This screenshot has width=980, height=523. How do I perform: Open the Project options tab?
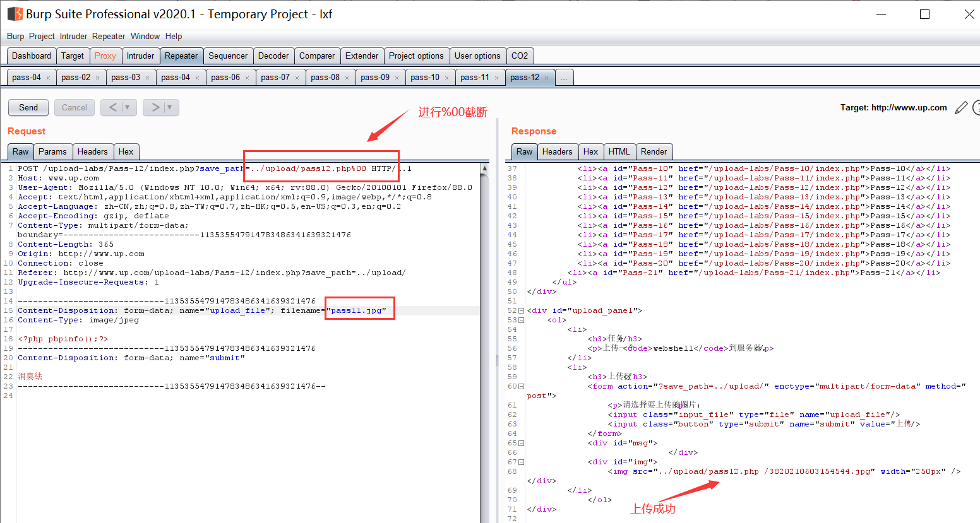[416, 56]
